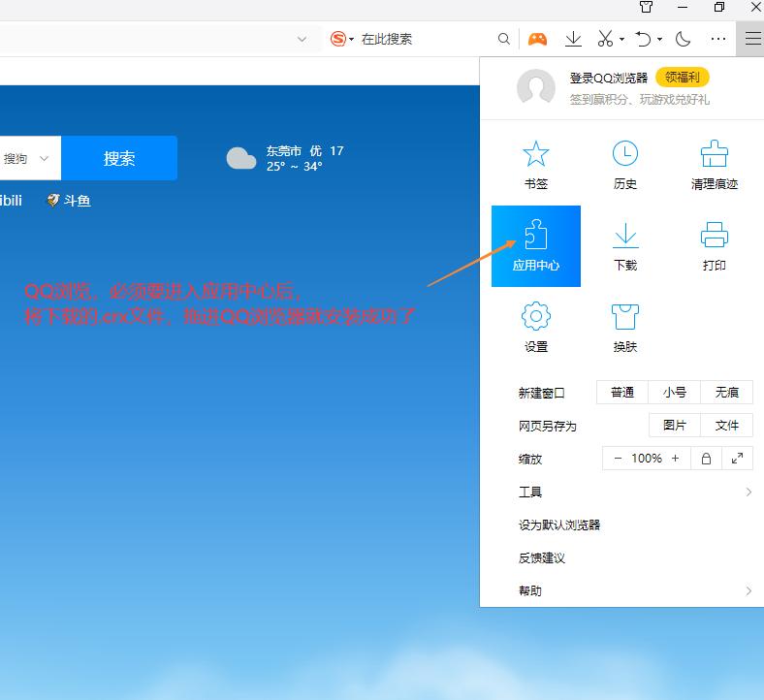Open a 小号 new window
The image size is (764, 700).
(x=675, y=393)
